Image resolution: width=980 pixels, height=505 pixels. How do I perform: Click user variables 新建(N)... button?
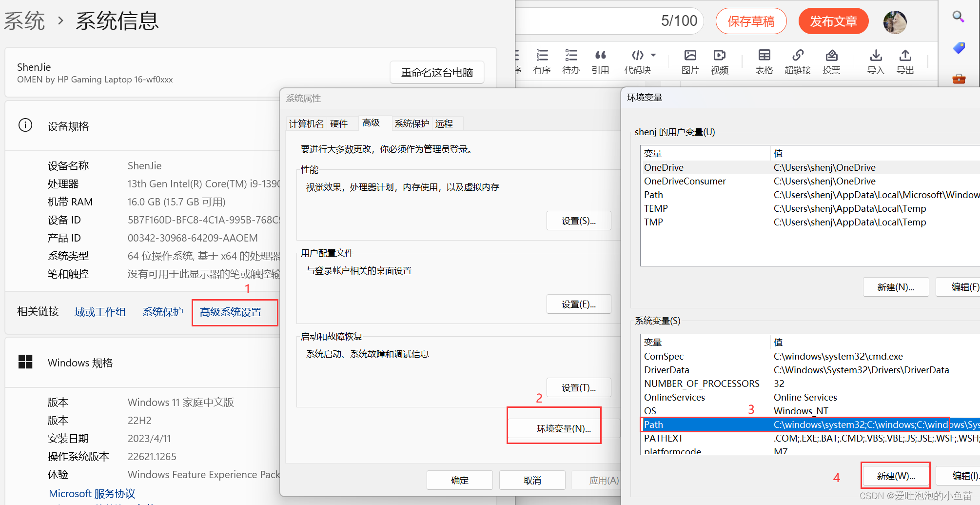896,287
